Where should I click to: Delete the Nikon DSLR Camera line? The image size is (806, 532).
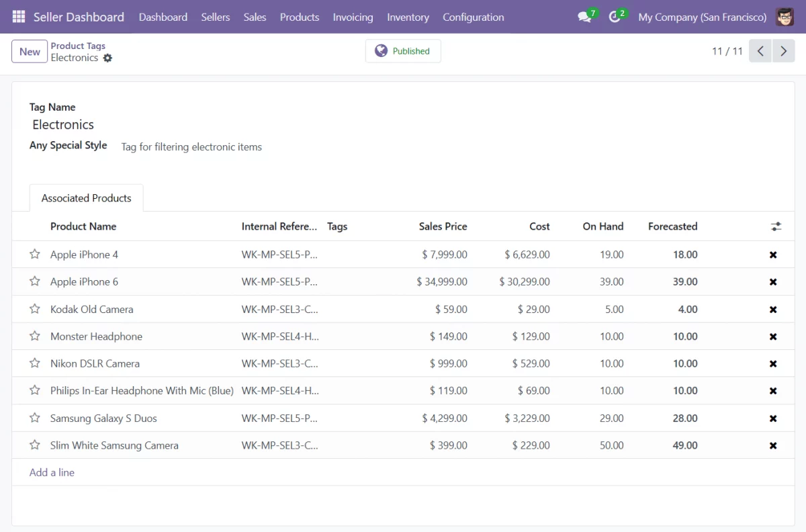773,363
